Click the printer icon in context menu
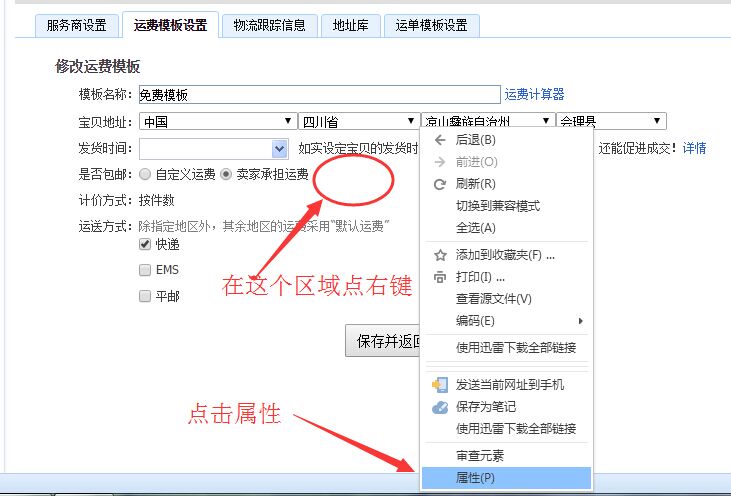 440,277
